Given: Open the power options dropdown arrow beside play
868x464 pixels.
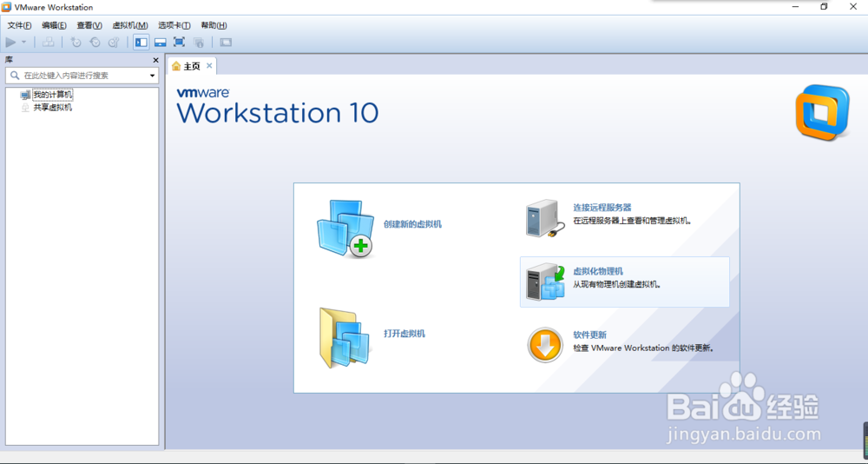Looking at the screenshot, I should pyautogui.click(x=23, y=42).
